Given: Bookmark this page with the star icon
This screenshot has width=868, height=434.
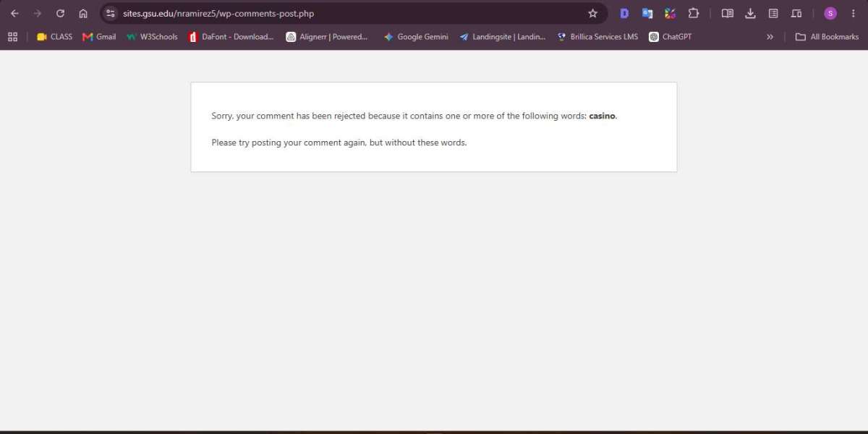Looking at the screenshot, I should pyautogui.click(x=592, y=13).
